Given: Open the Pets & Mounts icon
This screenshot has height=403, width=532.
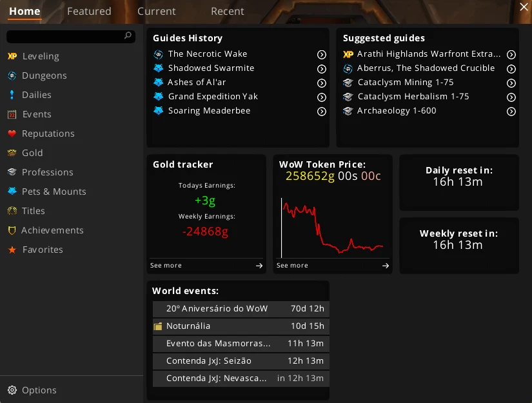Looking at the screenshot, I should (x=12, y=192).
